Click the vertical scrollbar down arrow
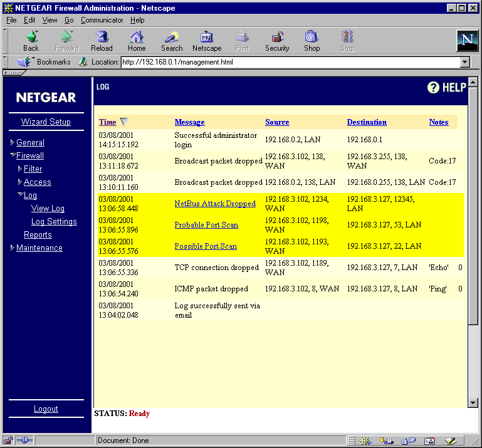Image resolution: width=482 pixels, height=448 pixels. [473, 402]
